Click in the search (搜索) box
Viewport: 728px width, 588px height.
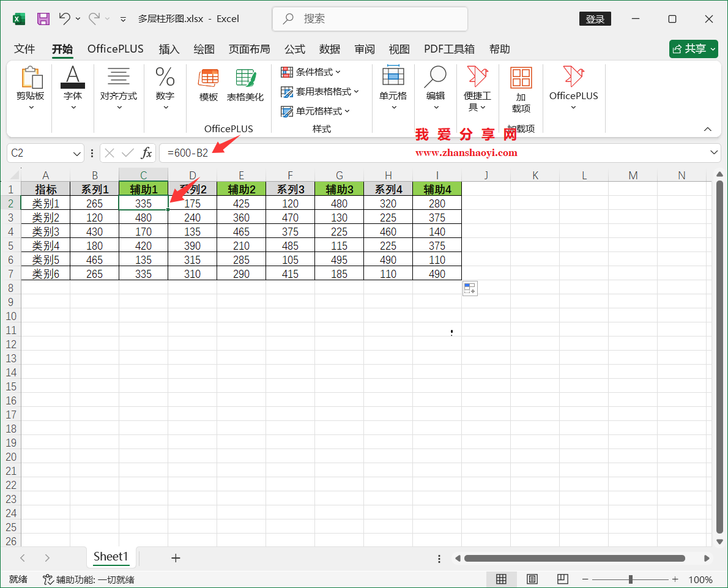(370, 19)
